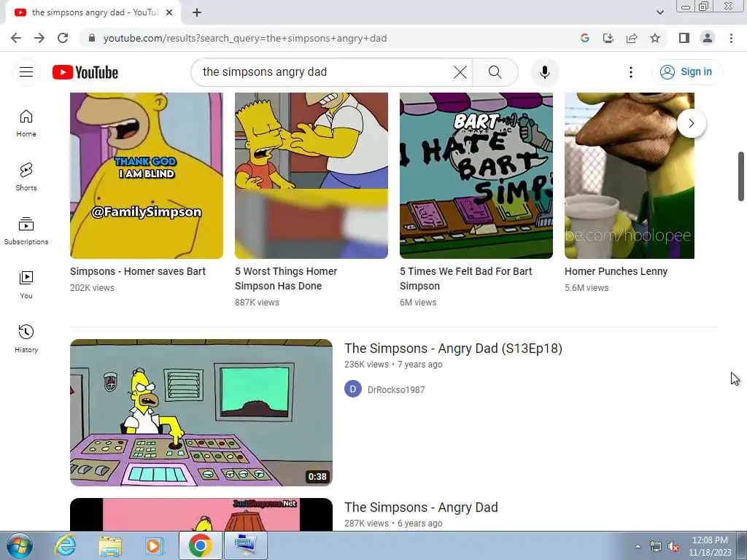Launch Internet Explorer from taskbar

pos(65,545)
